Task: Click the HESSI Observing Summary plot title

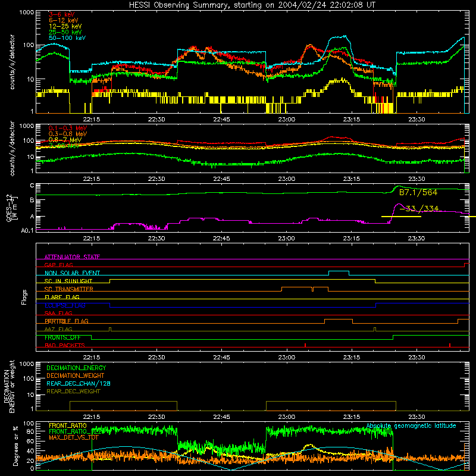Action: [x=252, y=5]
